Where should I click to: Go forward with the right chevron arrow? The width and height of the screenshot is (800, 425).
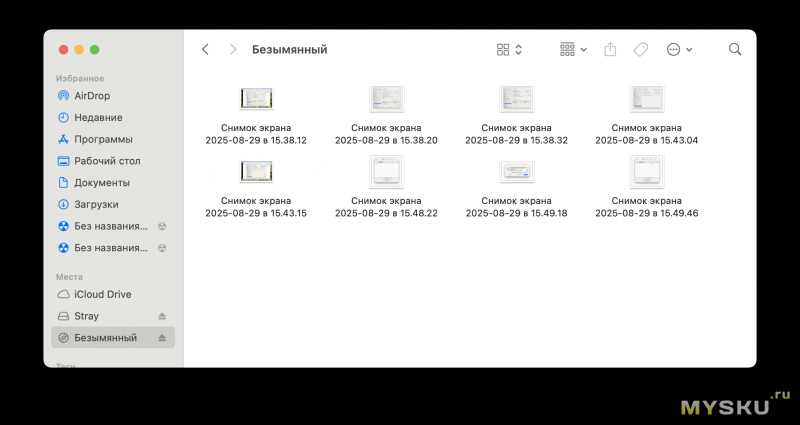[x=233, y=49]
